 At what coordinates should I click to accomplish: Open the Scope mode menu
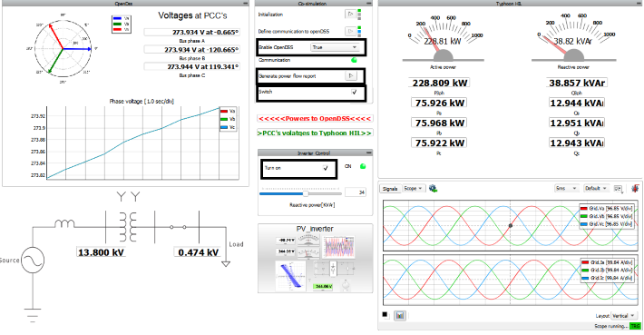tap(413, 189)
